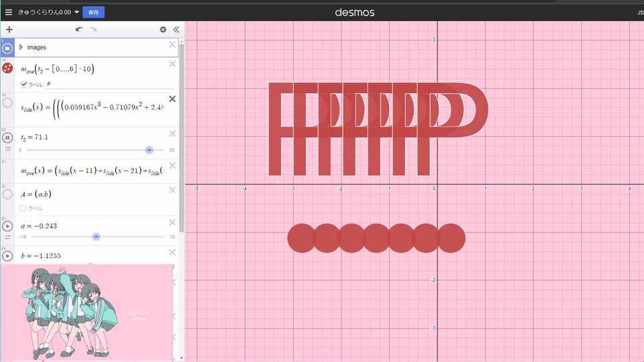Open the graph title dropdown arrow
644x362 pixels.
[76, 12]
